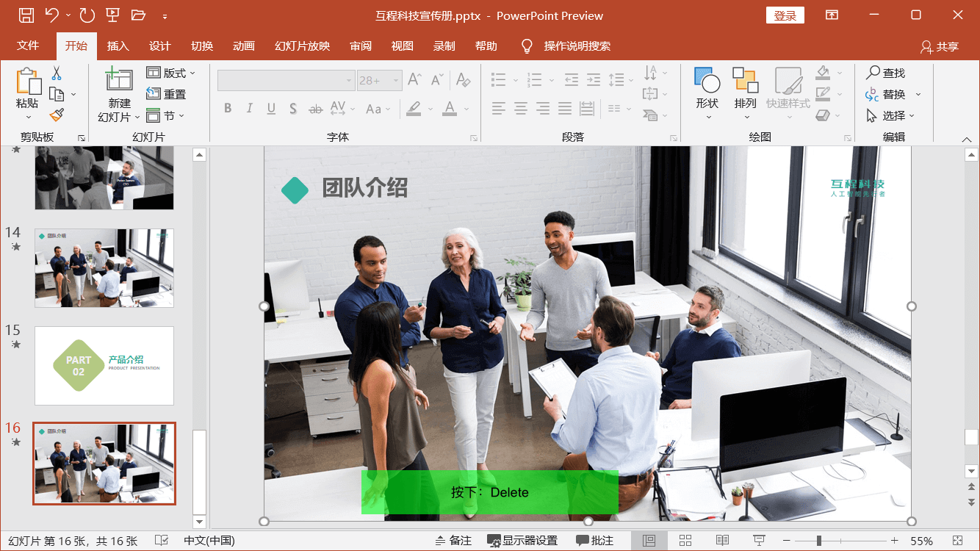The width and height of the screenshot is (980, 551).
Task: Save the presentation from quick access toolbar
Action: [x=26, y=15]
